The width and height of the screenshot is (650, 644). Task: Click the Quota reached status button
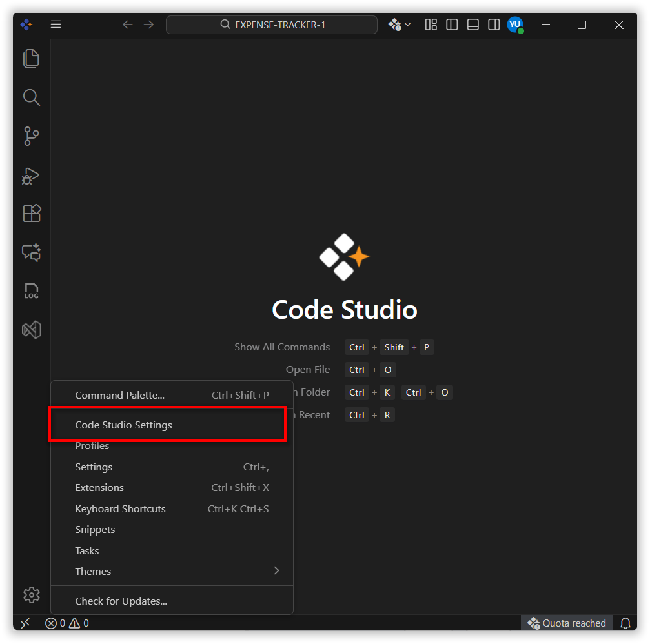click(566, 623)
